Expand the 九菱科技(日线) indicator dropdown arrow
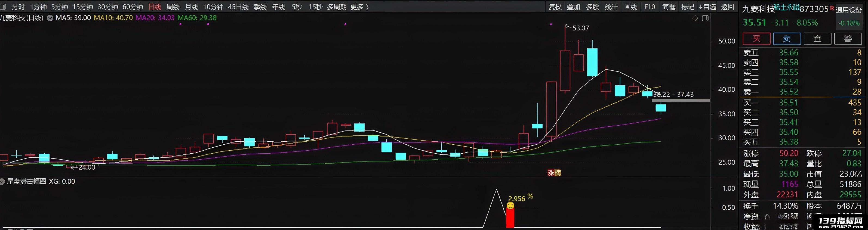The image size is (868, 230). pos(50,18)
